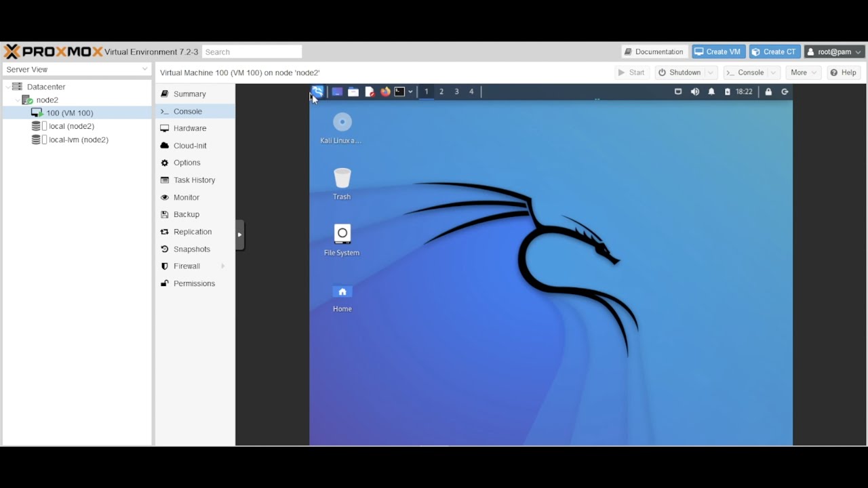Screen dimensions: 868x488
Task: Launch Firefox from the Kali panel
Action: click(x=385, y=91)
